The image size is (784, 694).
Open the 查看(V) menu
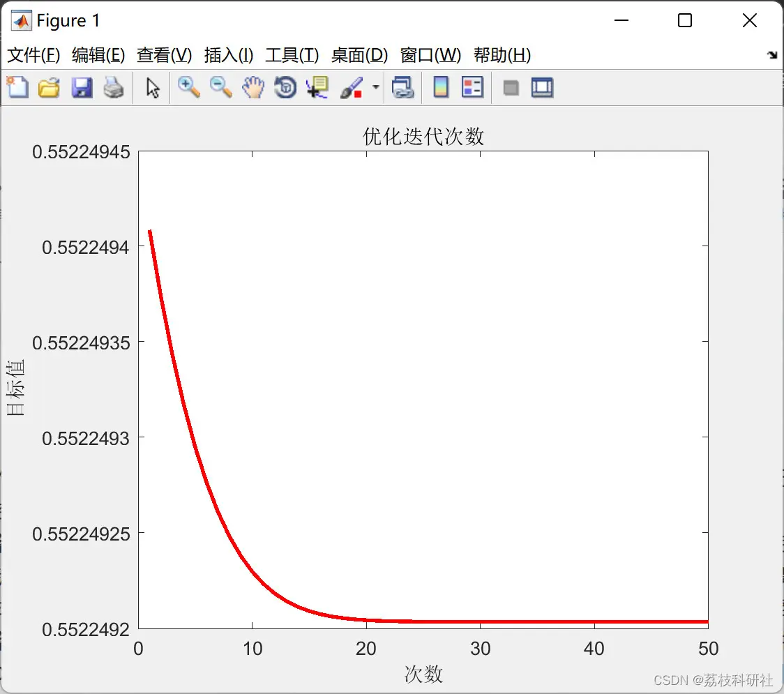click(165, 55)
